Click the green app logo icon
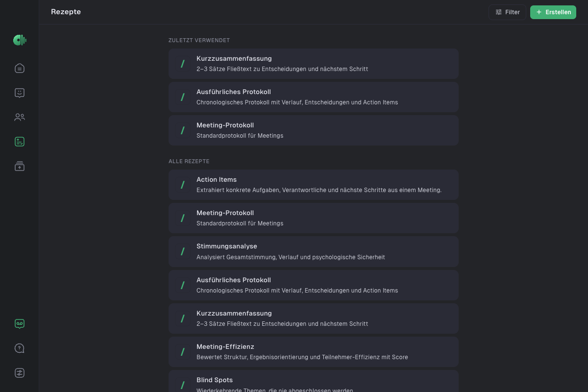This screenshot has width=588, height=392. [20, 40]
